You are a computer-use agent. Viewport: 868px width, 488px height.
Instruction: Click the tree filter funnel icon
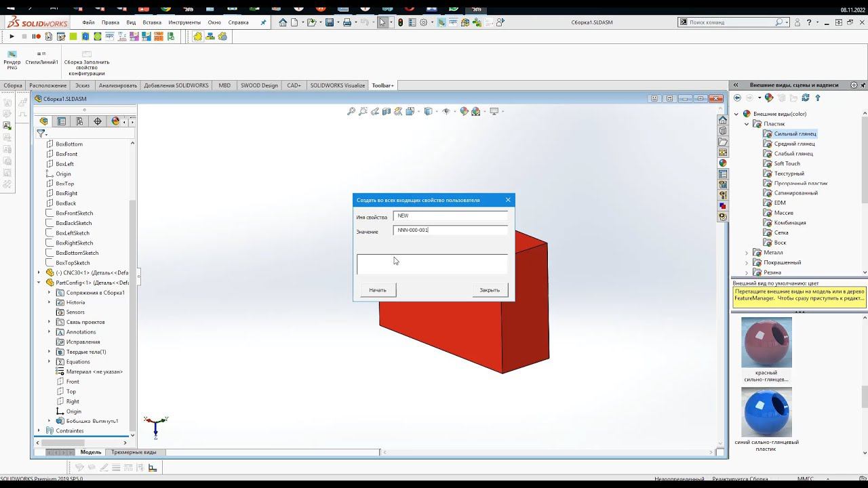pyautogui.click(x=41, y=134)
